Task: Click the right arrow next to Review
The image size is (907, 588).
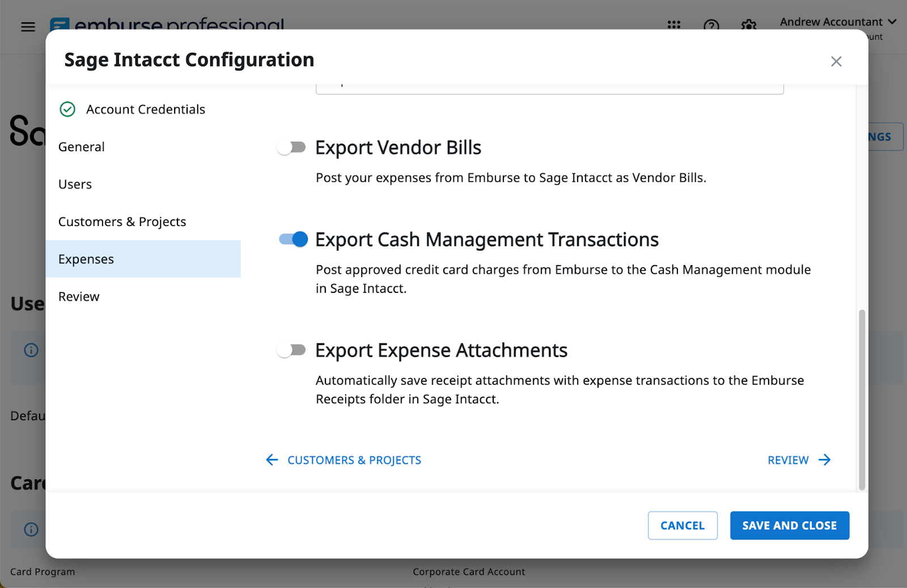Action: coord(825,460)
